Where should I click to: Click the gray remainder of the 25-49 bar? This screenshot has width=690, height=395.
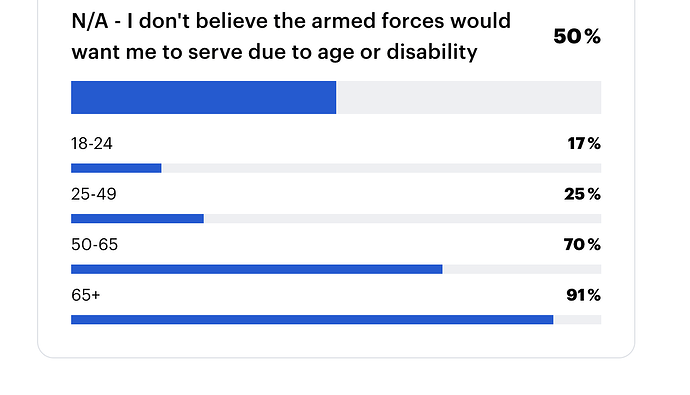(x=402, y=219)
